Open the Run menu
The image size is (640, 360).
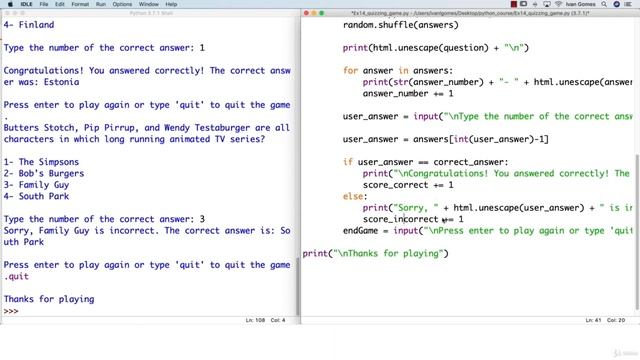[101, 4]
